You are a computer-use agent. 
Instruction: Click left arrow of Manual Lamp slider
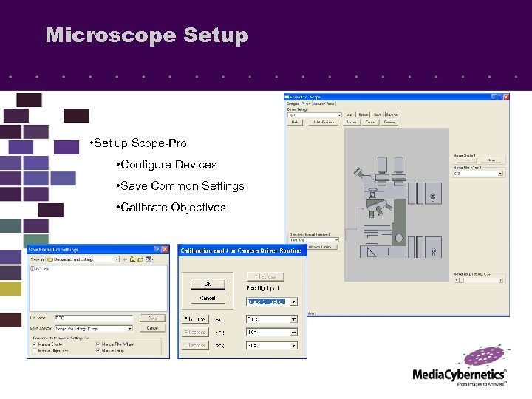[x=457, y=280]
